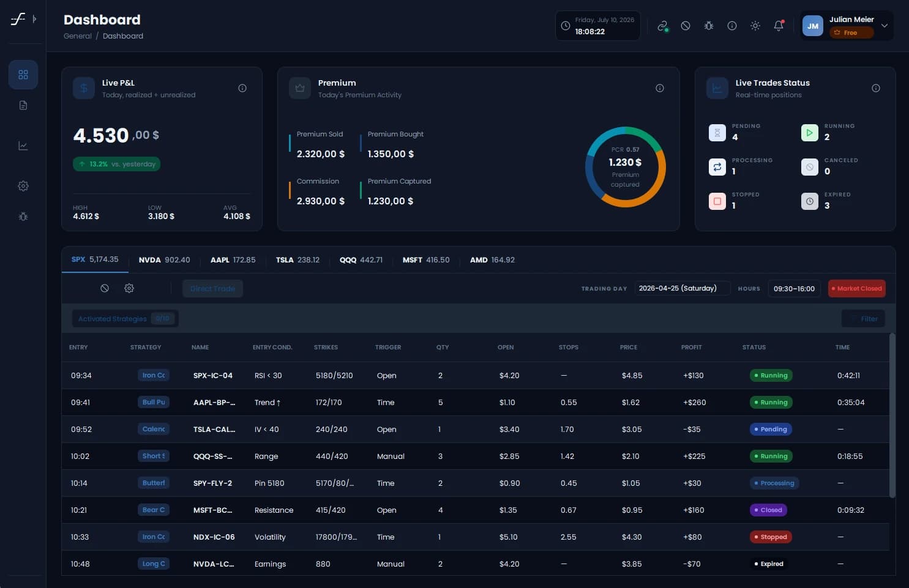
Task: Show info for the Premium card
Action: click(x=660, y=88)
